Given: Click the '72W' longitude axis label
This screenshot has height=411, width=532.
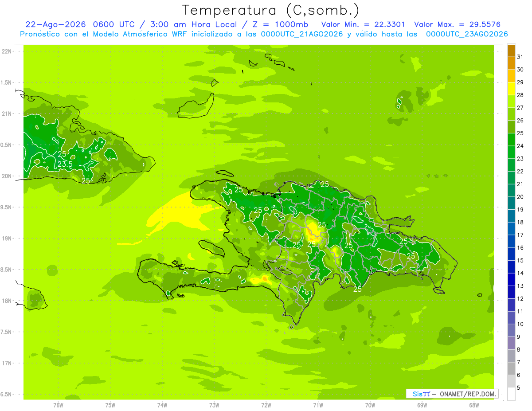Looking at the screenshot, I should pos(266,405).
